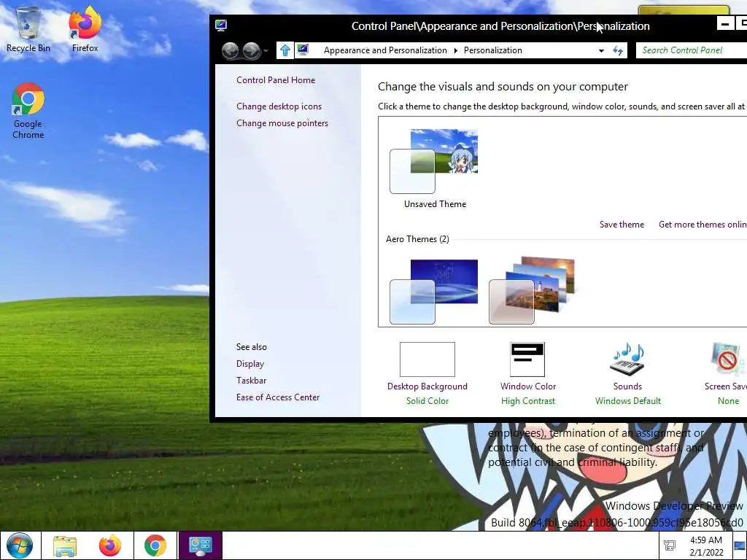Click the Sounds label link
Image resolution: width=747 pixels, height=560 pixels.
[x=627, y=386]
